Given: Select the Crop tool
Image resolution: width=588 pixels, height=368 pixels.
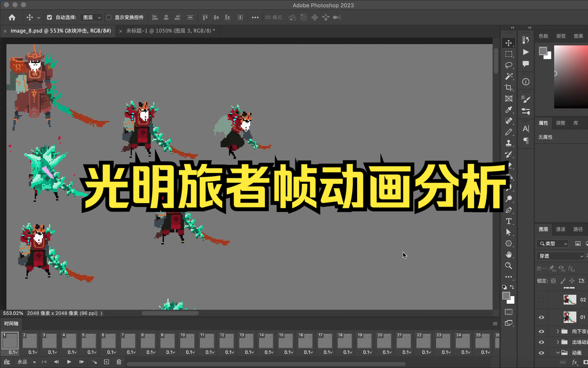Looking at the screenshot, I should tap(509, 87).
